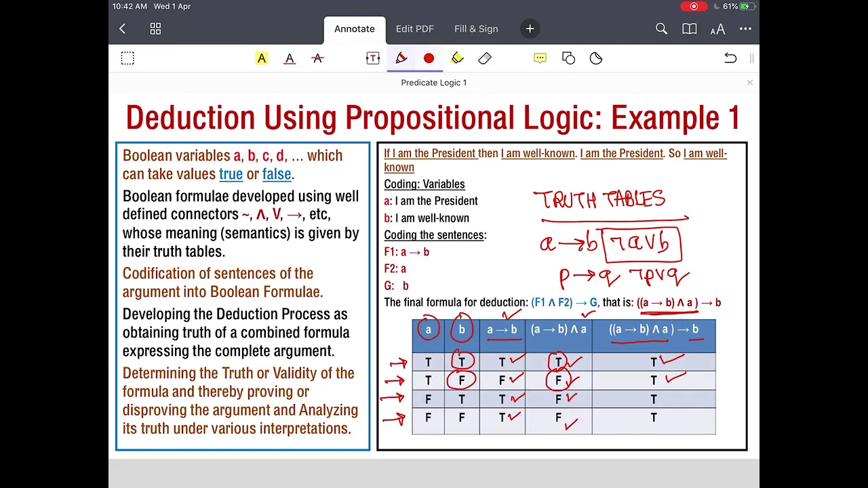Click the Coding the sentences heading
The width and height of the screenshot is (868, 488).
[435, 235]
